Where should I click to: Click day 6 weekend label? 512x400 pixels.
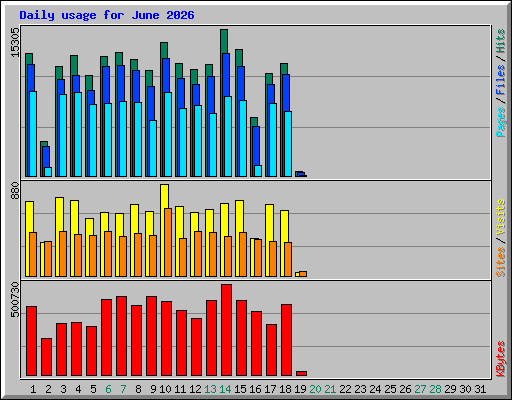pos(108,389)
